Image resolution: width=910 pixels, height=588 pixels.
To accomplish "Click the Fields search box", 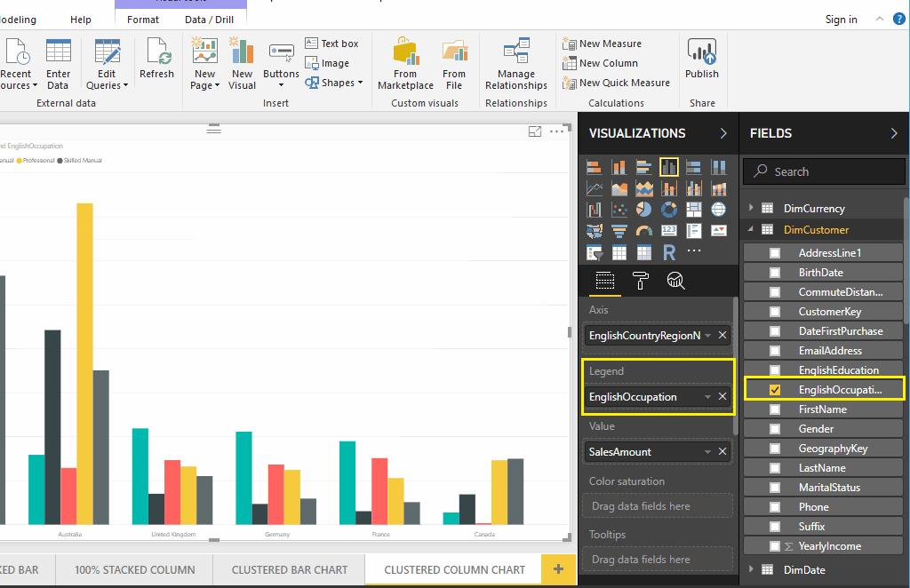I will (824, 171).
